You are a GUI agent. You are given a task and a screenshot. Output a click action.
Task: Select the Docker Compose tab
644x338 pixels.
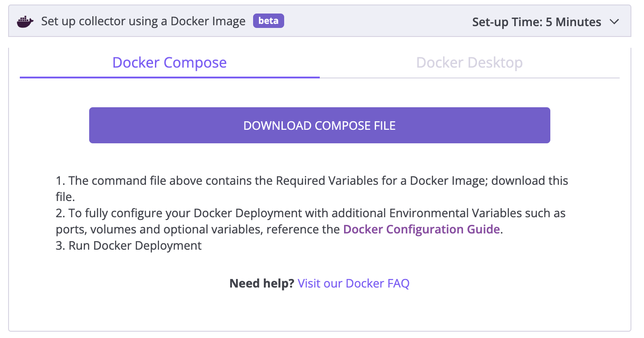tap(169, 62)
